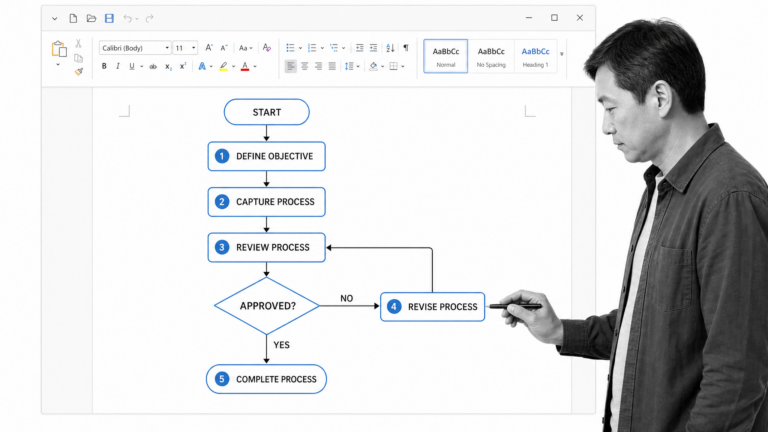Apply strikethrough to text
768x432 pixels.
point(153,67)
